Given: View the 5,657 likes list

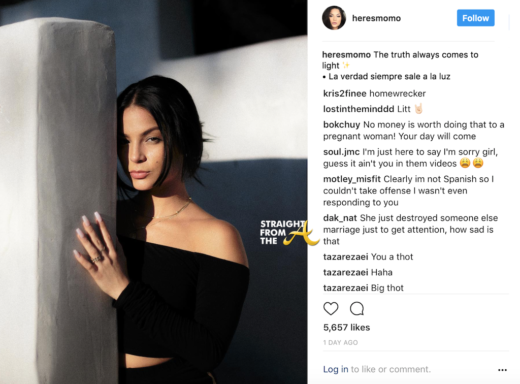Looking at the screenshot, I should [x=347, y=327].
